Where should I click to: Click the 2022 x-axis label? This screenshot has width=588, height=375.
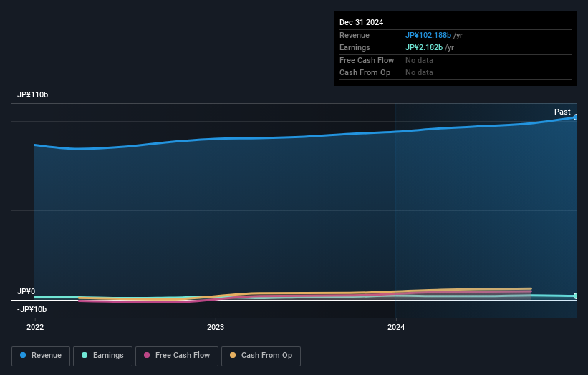click(x=35, y=328)
